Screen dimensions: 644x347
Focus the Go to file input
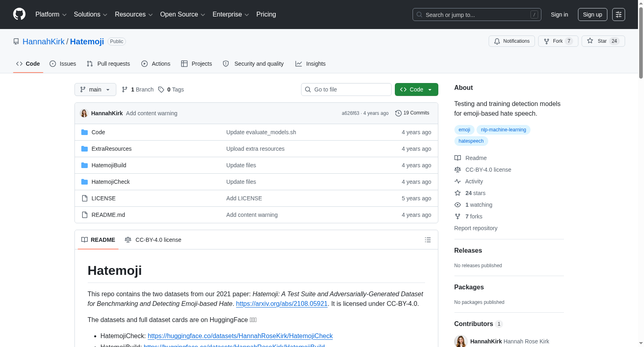point(346,89)
